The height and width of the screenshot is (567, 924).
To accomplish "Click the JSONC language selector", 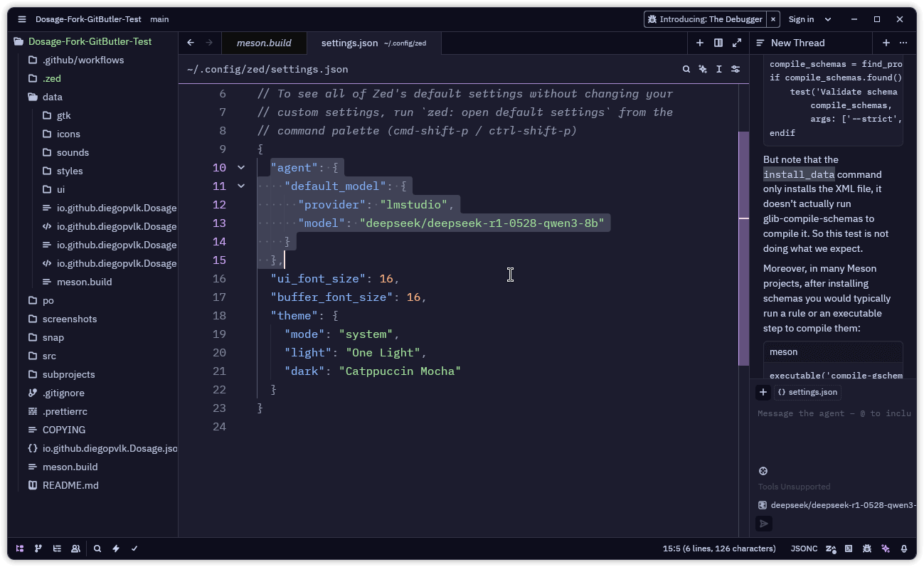I will (804, 549).
